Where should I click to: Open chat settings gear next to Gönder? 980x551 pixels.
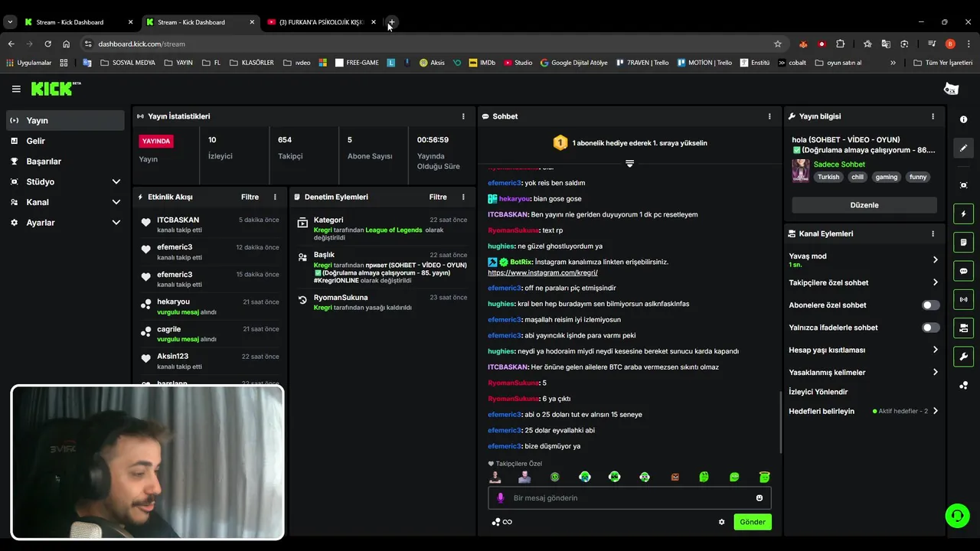721,522
